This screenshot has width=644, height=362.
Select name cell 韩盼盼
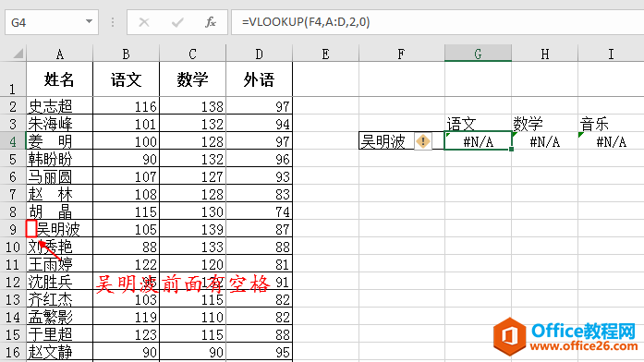[x=59, y=159]
